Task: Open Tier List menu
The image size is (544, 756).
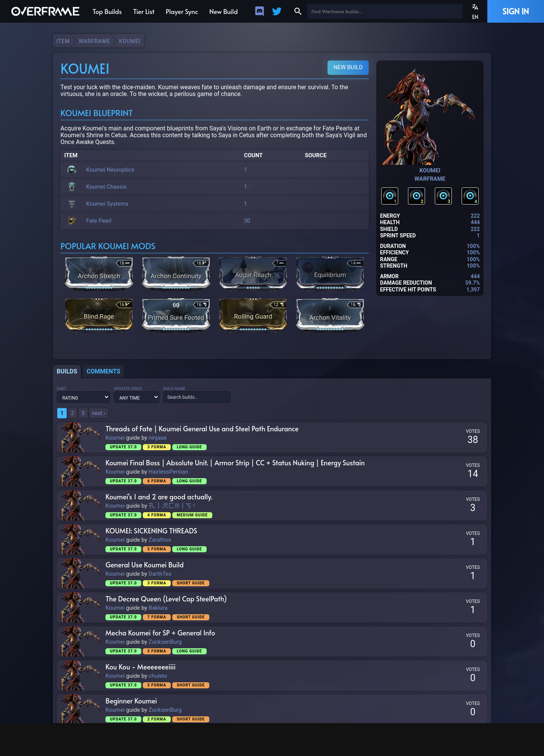Action: [x=144, y=12]
